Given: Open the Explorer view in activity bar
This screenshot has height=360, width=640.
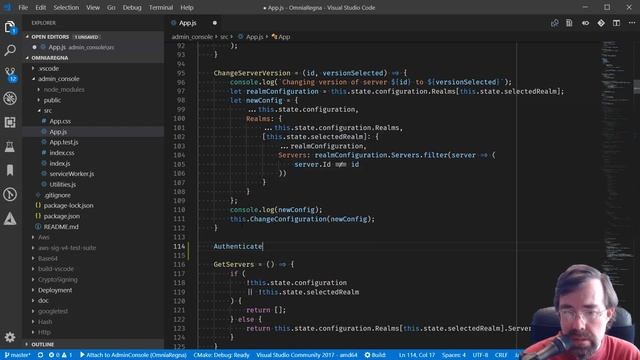Looking at the screenshot, I should 10,27.
